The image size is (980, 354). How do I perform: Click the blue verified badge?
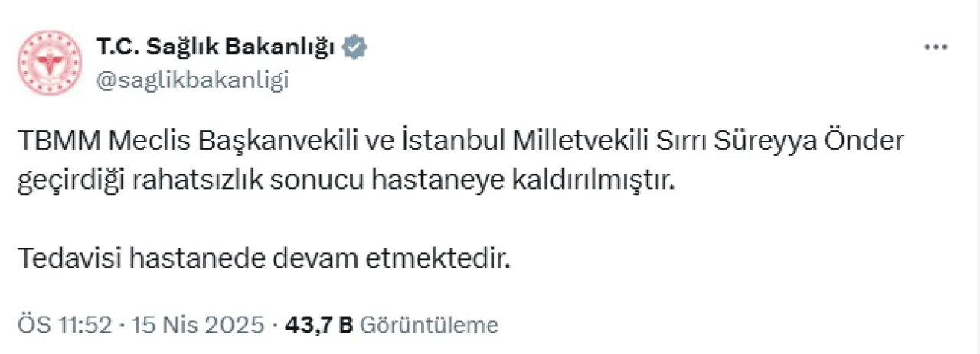(x=355, y=47)
